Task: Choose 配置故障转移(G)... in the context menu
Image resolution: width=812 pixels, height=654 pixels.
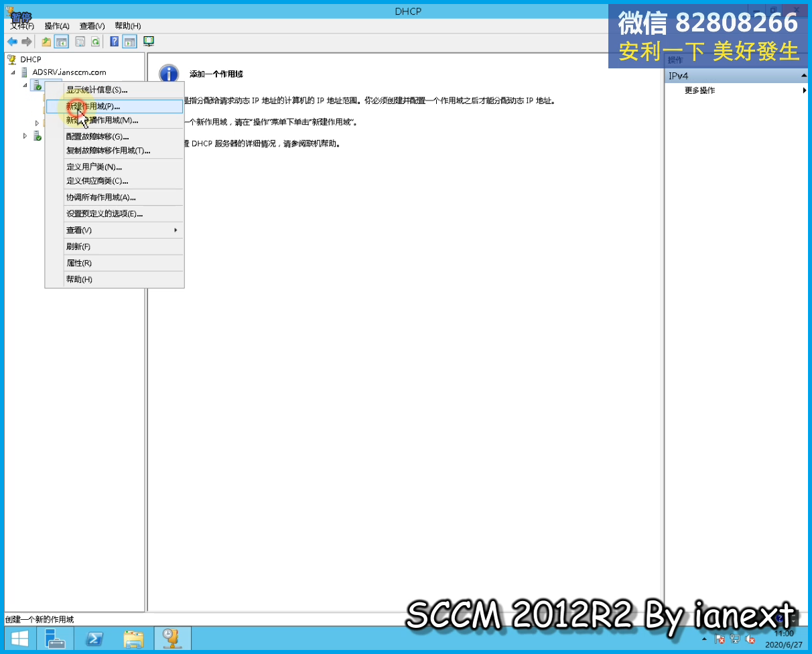Action: [x=115, y=137]
